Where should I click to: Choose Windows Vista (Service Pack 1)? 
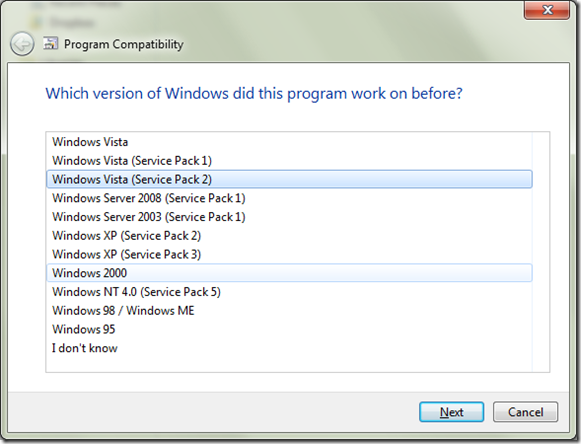[289, 161]
